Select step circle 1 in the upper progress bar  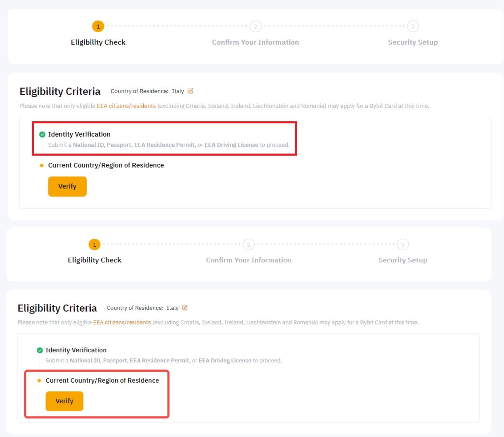(98, 27)
